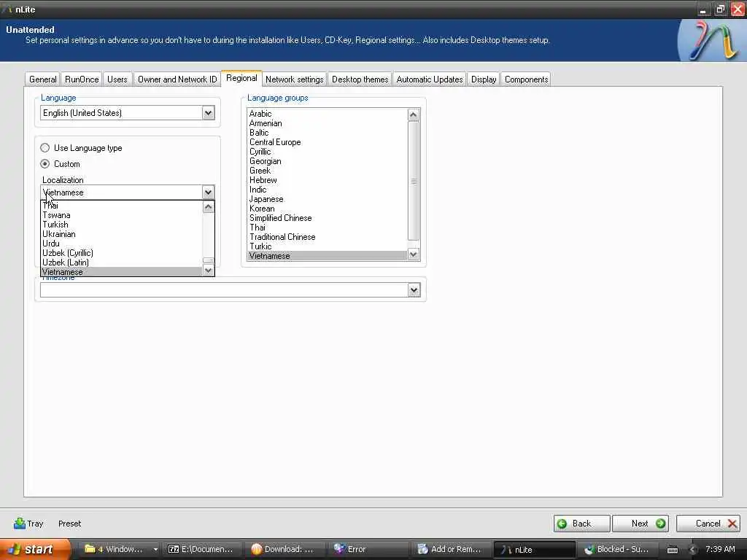
Task: Choose Thai in Localization list
Action: click(x=122, y=206)
